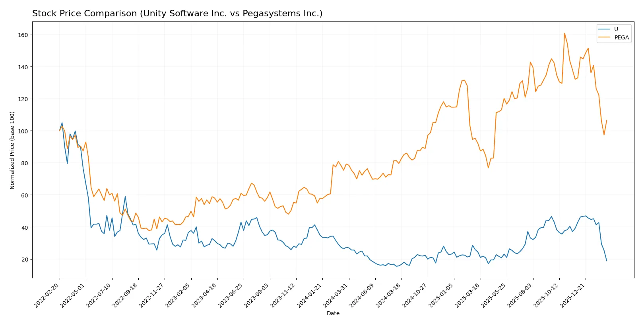Click the 100 y-axis tick label
The image size is (644, 326).
(23, 131)
